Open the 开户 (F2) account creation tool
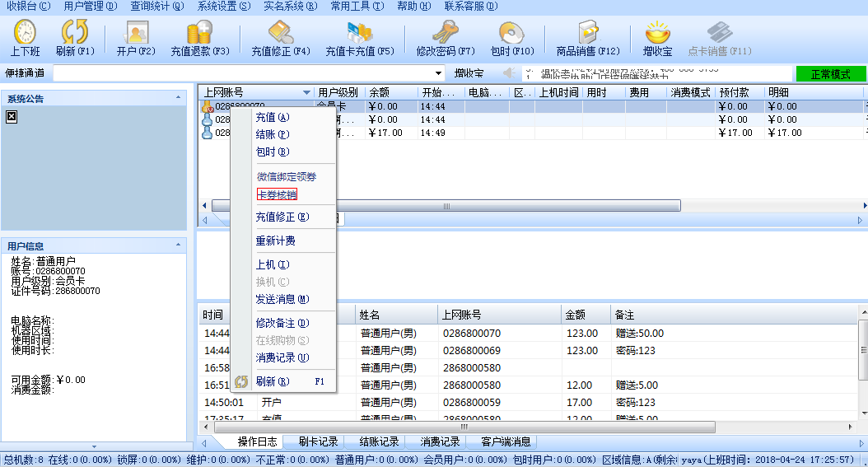The height and width of the screenshot is (467, 868). click(x=136, y=31)
